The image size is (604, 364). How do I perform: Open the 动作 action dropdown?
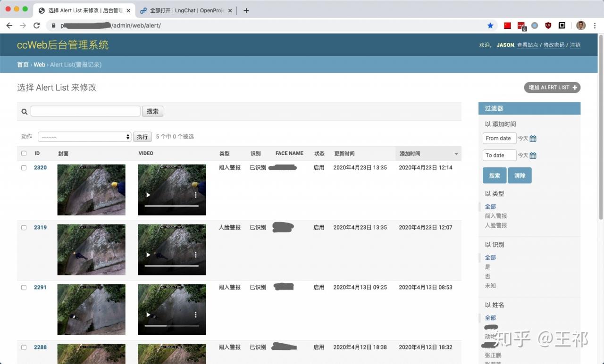pos(84,137)
